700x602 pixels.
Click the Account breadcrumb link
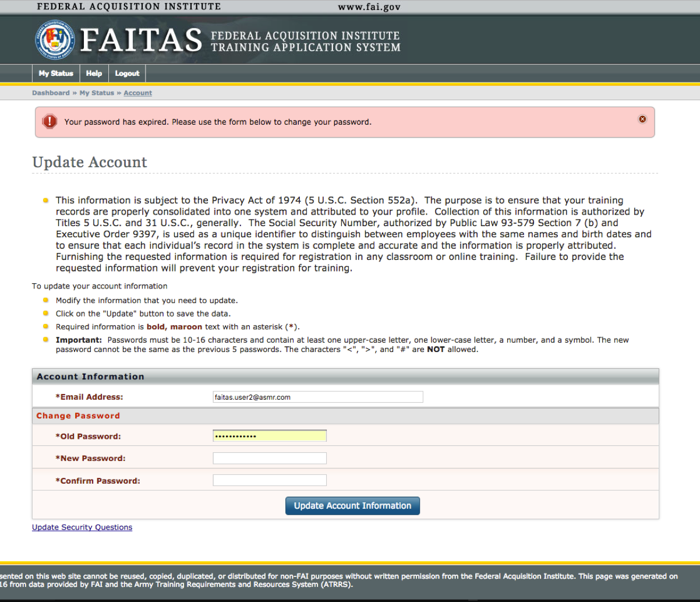point(138,93)
